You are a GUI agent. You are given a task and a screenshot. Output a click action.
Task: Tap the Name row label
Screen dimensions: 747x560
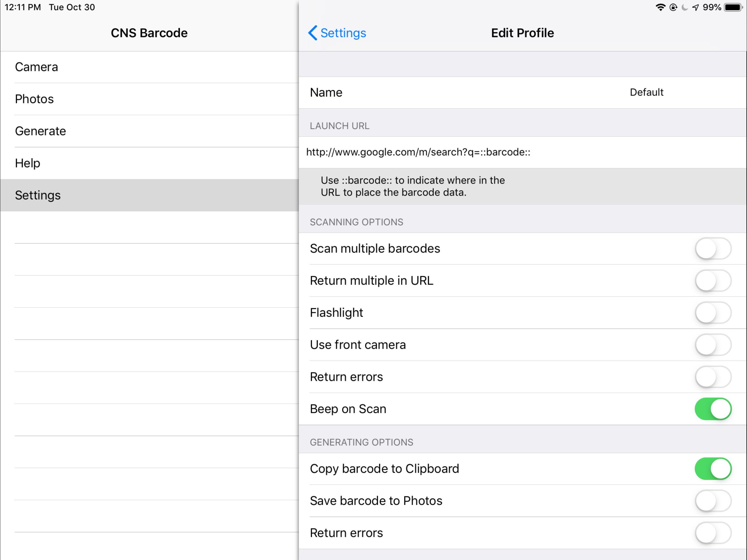(x=326, y=92)
